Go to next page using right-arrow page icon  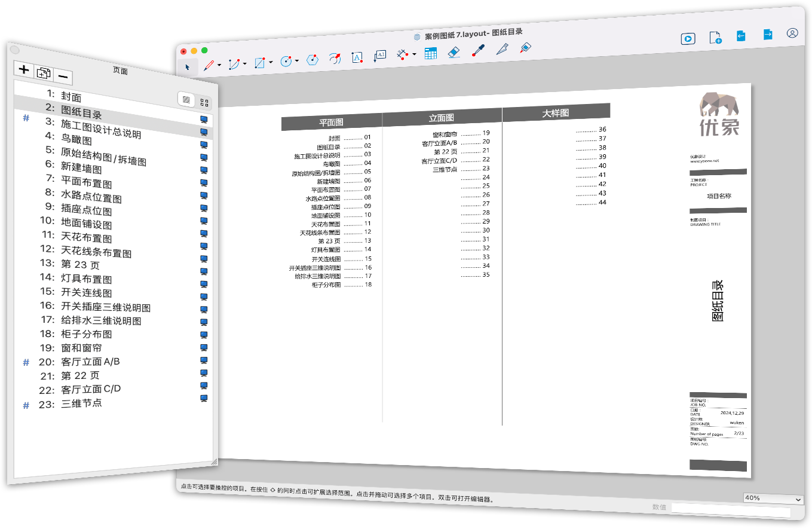768,35
